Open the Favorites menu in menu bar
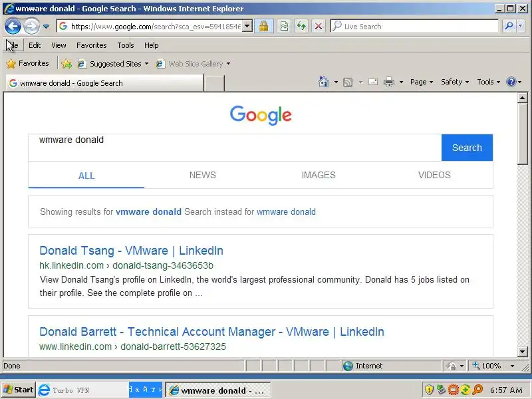Image resolution: width=532 pixels, height=399 pixels. (91, 45)
